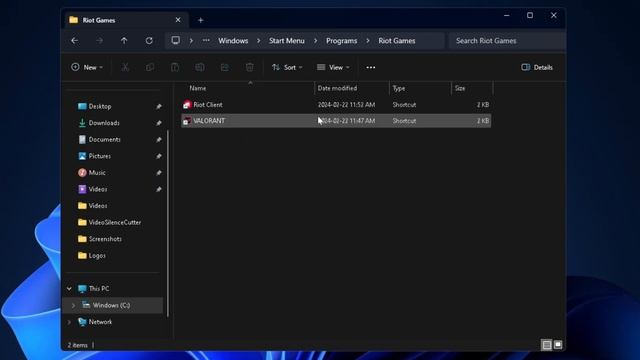The height and width of the screenshot is (360, 640).
Task: Click the PC monitor icon in address bar
Action: [x=176, y=40]
